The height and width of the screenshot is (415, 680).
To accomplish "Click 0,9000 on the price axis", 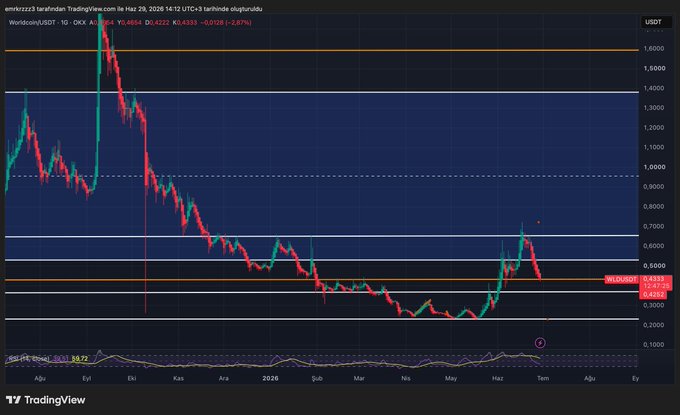I will click(654, 186).
